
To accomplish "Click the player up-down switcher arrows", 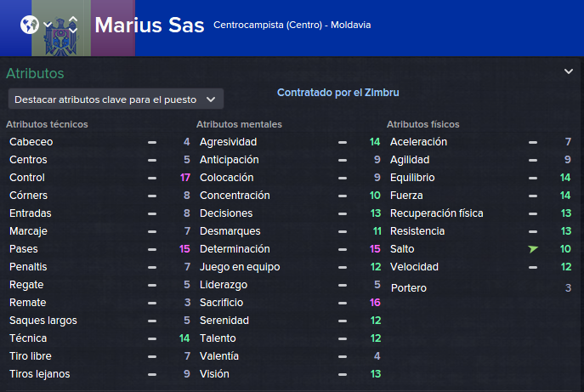I will pos(73,25).
